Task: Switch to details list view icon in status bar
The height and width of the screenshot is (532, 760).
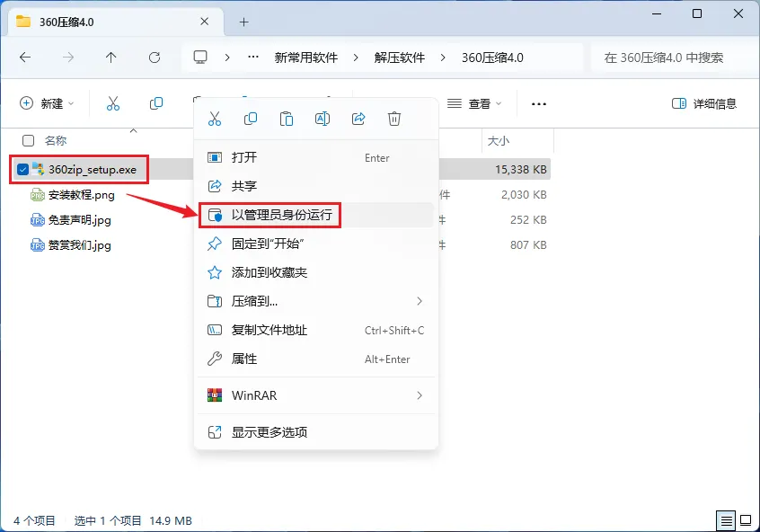Action: point(726,521)
